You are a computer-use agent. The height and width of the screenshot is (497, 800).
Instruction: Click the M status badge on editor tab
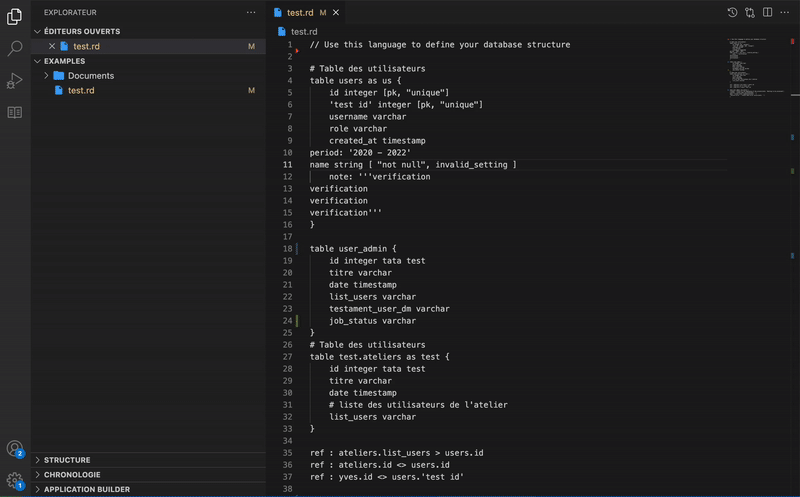click(322, 13)
